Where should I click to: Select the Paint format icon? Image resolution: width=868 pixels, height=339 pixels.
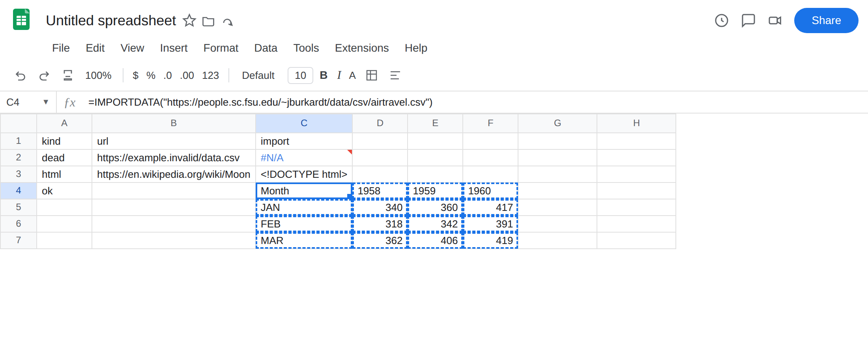(68, 75)
